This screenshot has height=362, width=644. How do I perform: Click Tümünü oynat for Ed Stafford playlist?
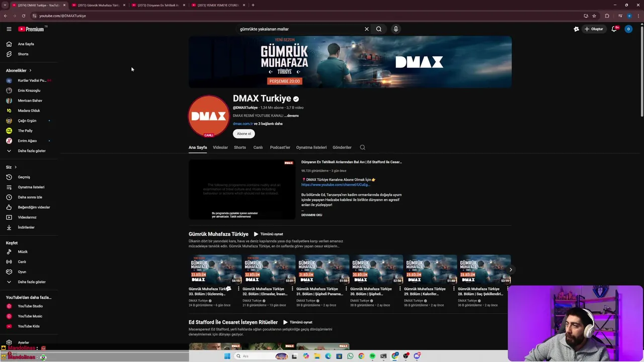pyautogui.click(x=298, y=322)
